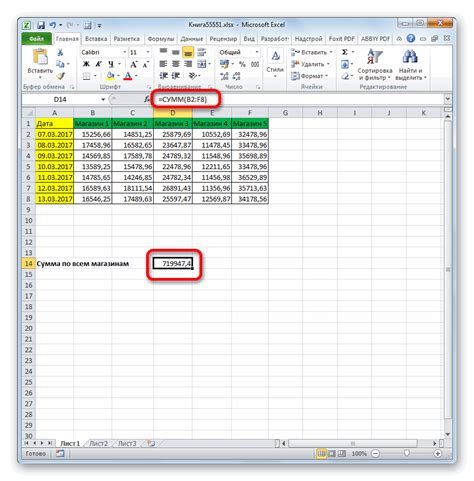
Task: Click the accounting currency format icon
Action: [224, 64]
